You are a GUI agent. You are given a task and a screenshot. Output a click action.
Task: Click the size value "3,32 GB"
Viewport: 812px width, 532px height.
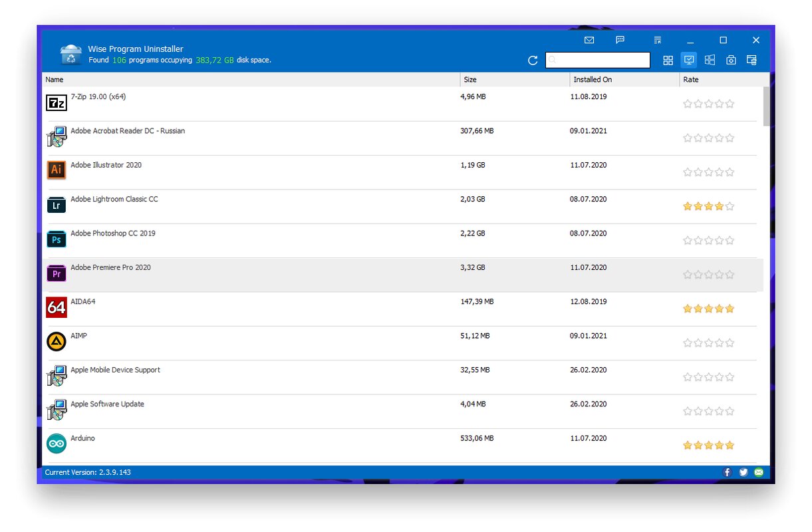click(x=473, y=268)
